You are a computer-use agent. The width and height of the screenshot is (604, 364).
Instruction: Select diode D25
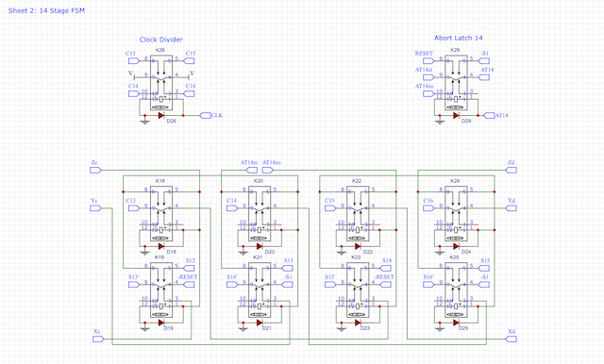click(456, 323)
